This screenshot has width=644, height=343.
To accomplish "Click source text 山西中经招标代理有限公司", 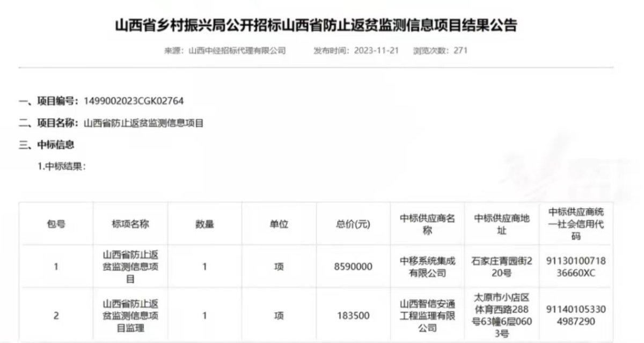I will coord(237,51).
